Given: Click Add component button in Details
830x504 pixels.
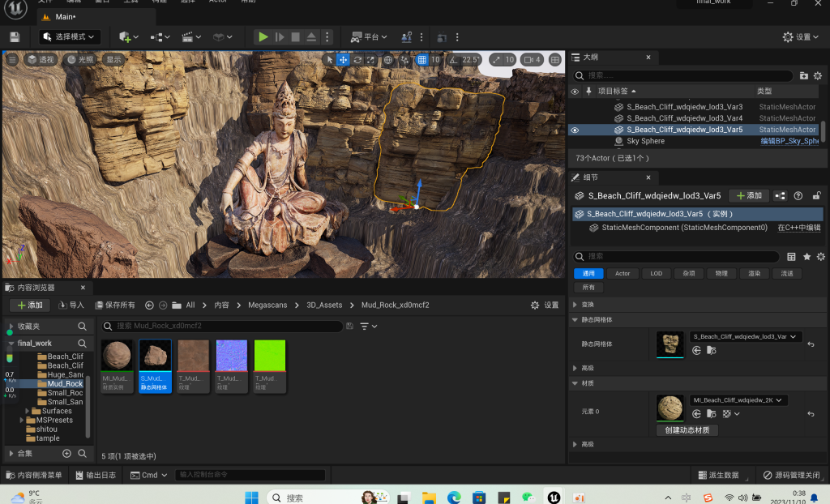Looking at the screenshot, I should 749,196.
